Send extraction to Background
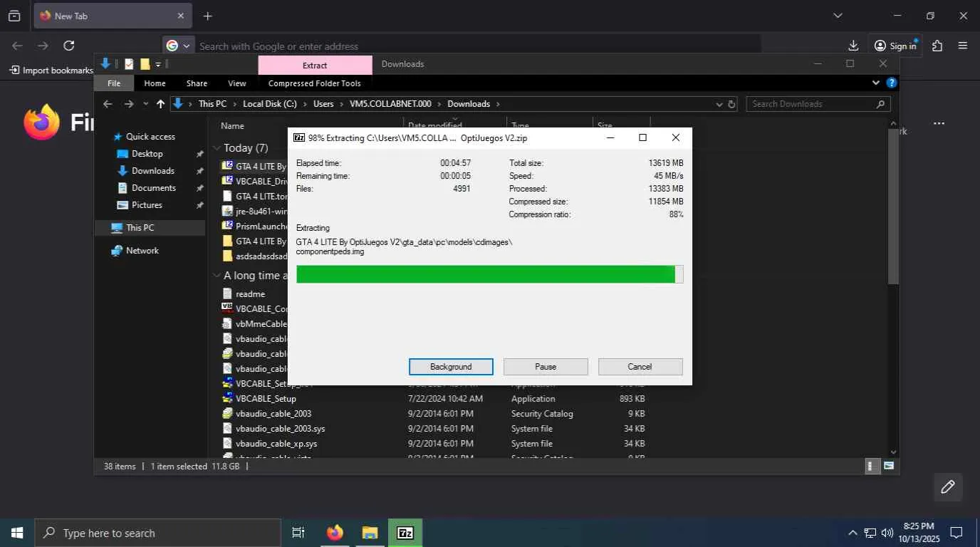The image size is (980, 547). 451,367
